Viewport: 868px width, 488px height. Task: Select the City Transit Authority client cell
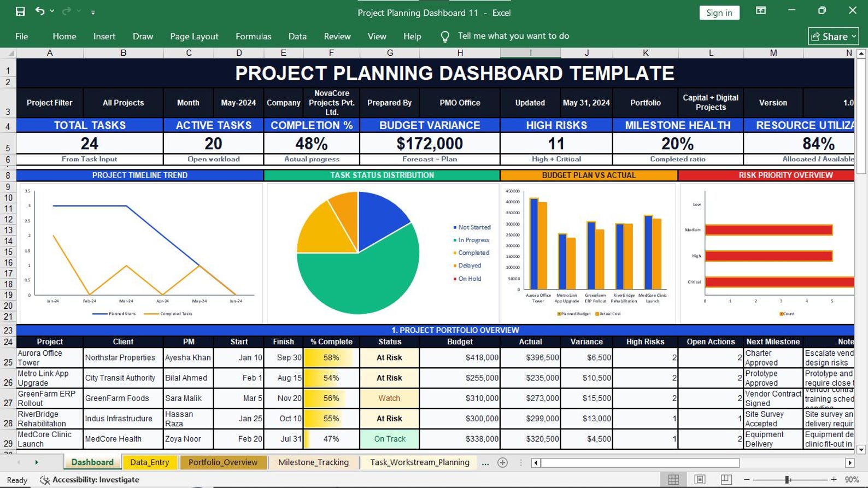(x=124, y=378)
